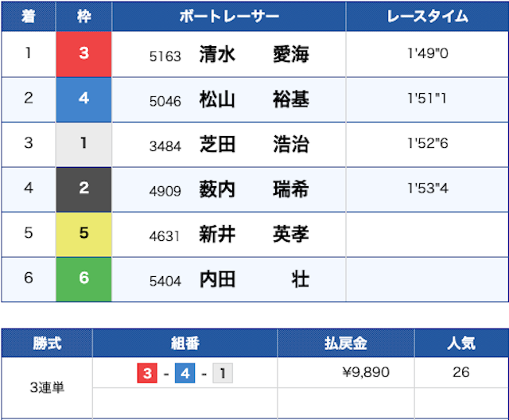Click the white lane 1 badge

[x=84, y=144]
